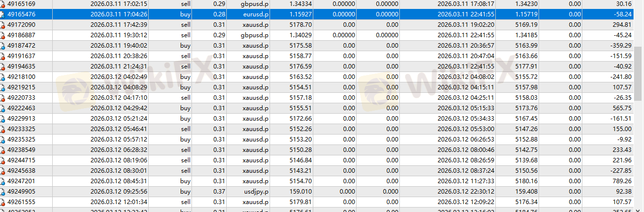Click profit value 30.16
Image resolution: width=644 pixels, height=212 pixels.
point(623,4)
